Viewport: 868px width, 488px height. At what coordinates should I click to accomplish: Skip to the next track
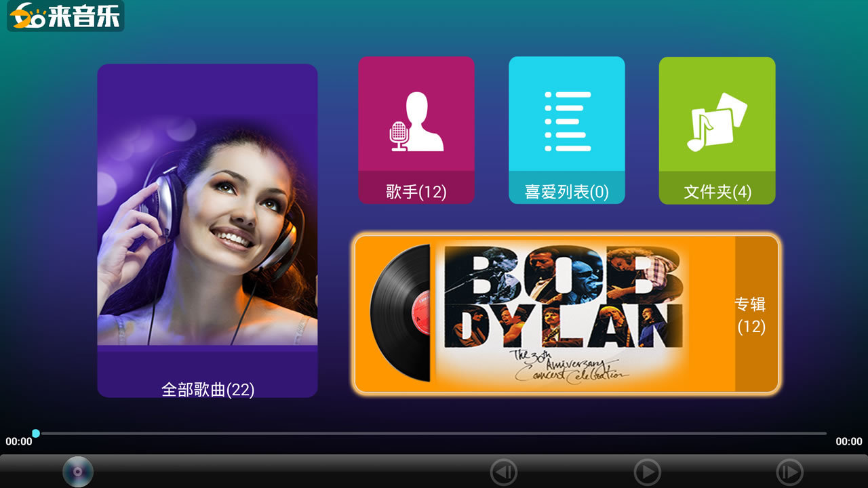pos(789,472)
